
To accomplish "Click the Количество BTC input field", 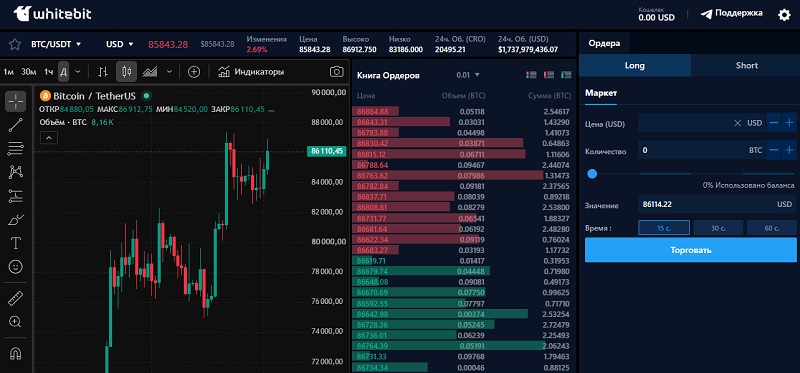I will [702, 150].
